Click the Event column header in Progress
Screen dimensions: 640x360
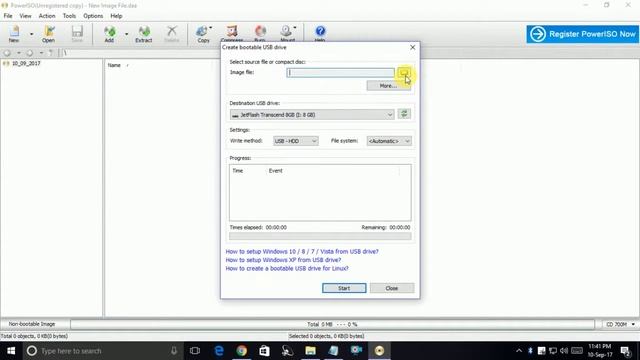276,171
